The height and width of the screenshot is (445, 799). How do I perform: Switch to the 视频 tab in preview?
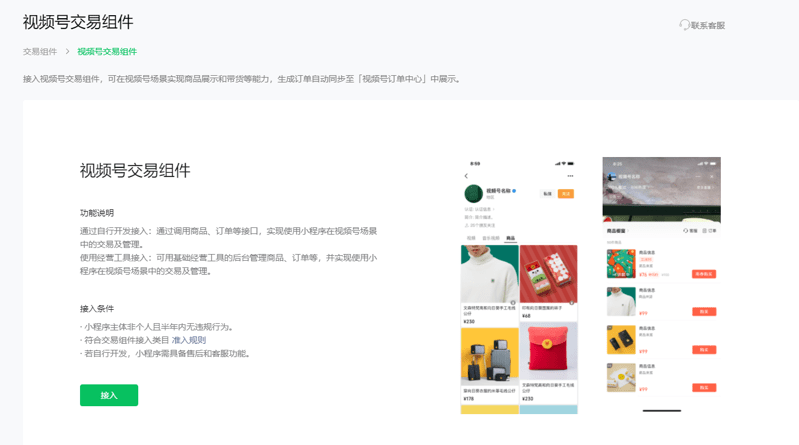471,238
